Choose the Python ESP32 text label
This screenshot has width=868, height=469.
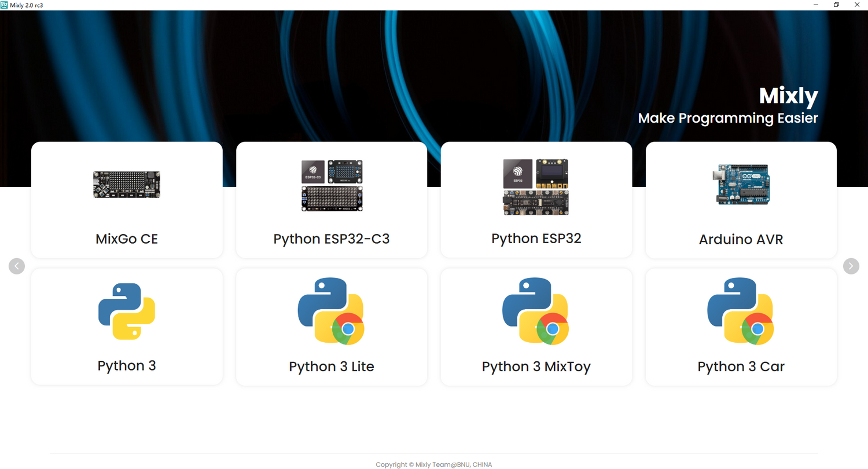pos(536,238)
